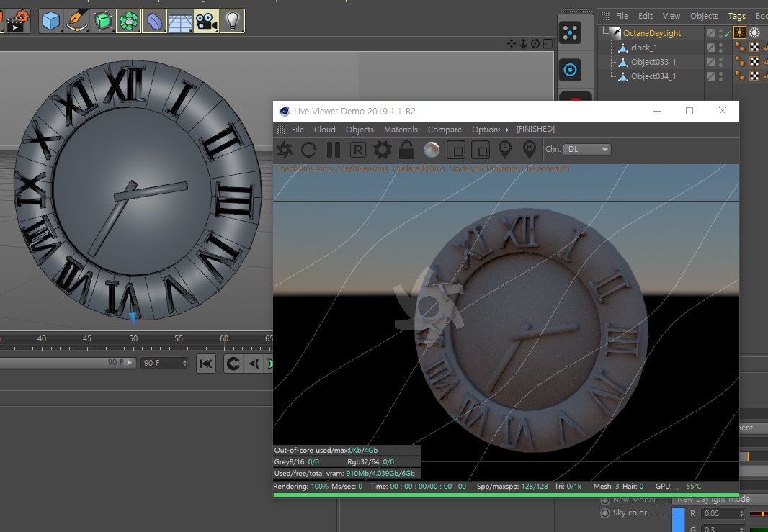768x532 pixels.
Task: Select Object033_1 in object tree
Action: click(x=653, y=62)
